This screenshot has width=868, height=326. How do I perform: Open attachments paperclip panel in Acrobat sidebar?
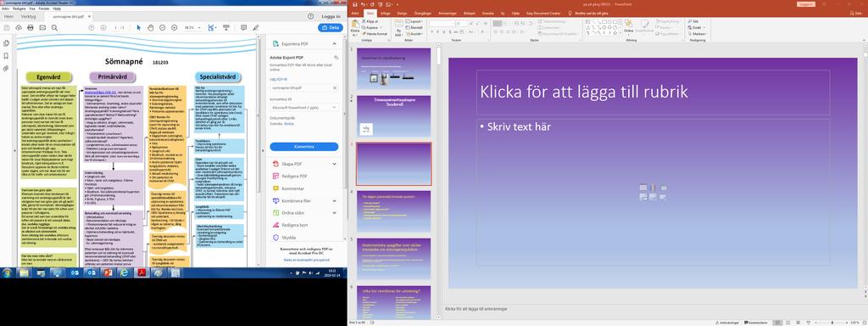(6, 68)
